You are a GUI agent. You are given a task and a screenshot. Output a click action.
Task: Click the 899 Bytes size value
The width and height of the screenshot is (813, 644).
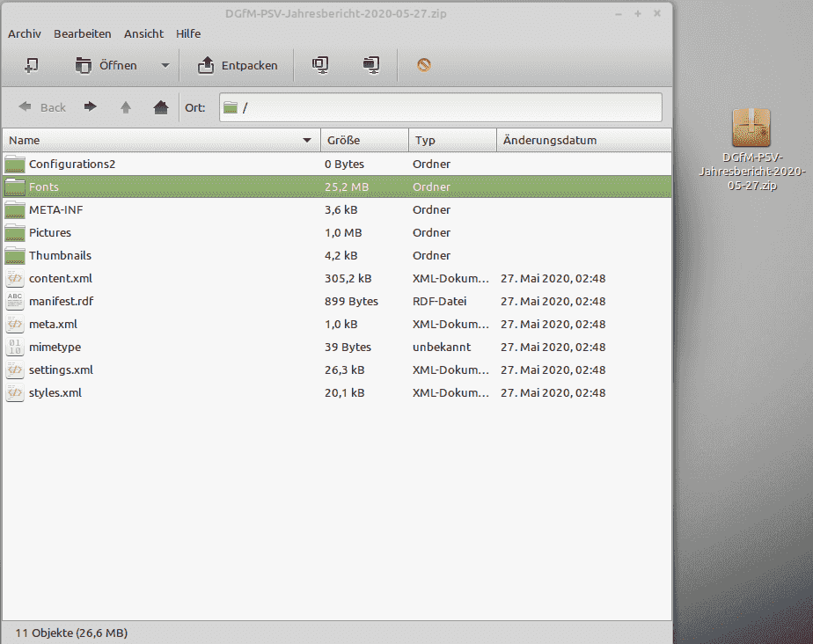pyautogui.click(x=352, y=301)
